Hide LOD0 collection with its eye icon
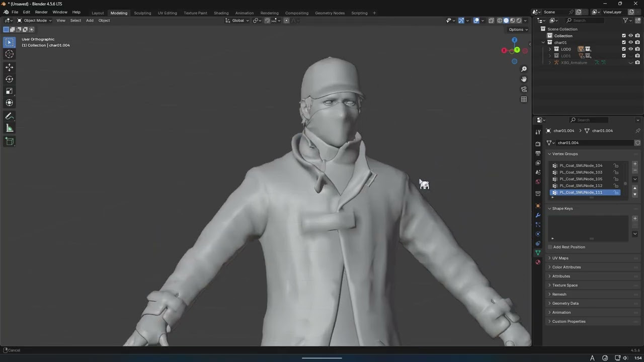Image resolution: width=644 pixels, height=362 pixels. [630, 49]
